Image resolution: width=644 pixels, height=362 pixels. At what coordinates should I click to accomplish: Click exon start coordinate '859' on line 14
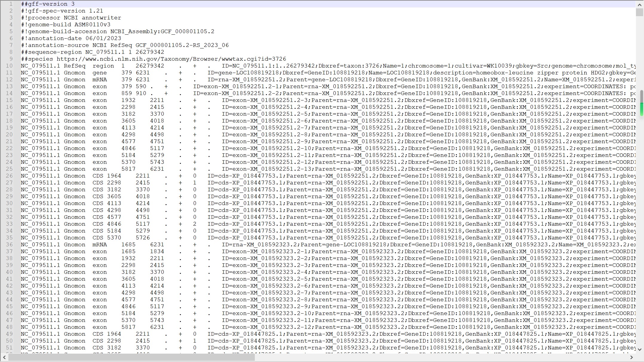click(127, 93)
